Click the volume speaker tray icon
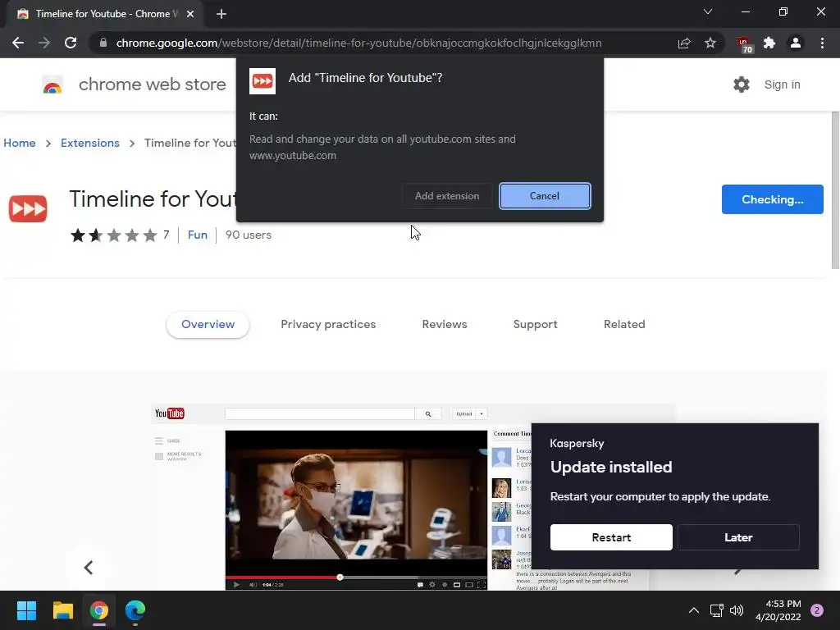Image resolution: width=840 pixels, height=630 pixels. tap(737, 610)
